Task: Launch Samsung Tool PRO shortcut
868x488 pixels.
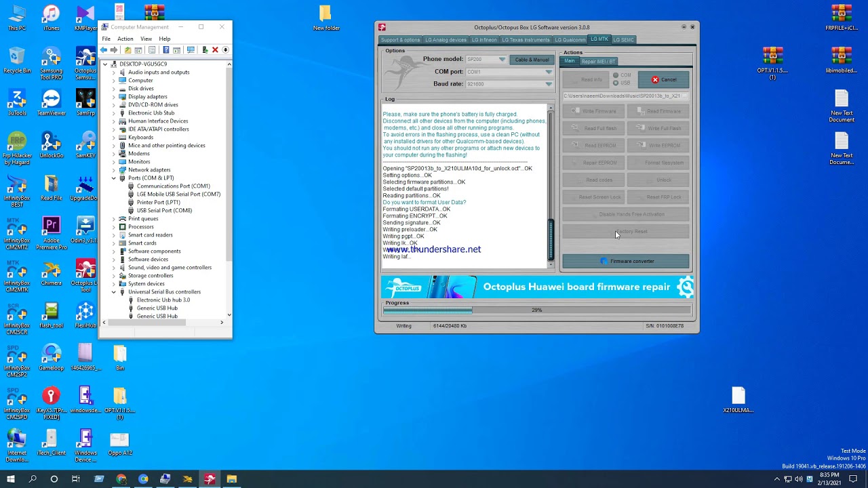Action: click(51, 64)
